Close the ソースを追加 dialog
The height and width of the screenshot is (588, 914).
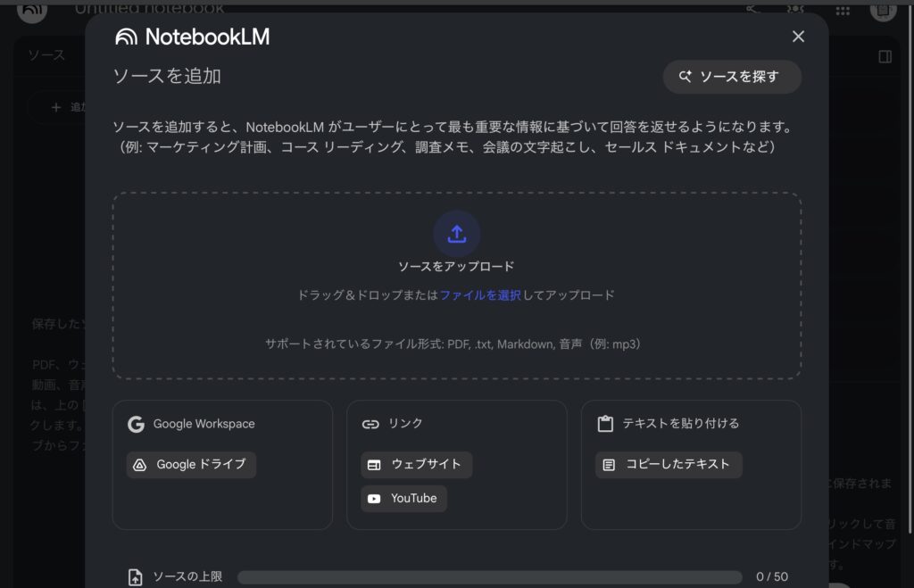tap(798, 37)
